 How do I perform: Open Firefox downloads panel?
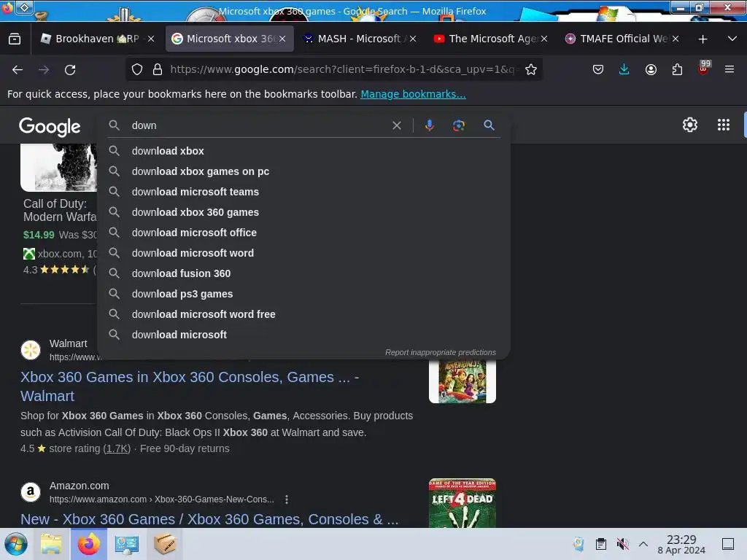point(624,69)
